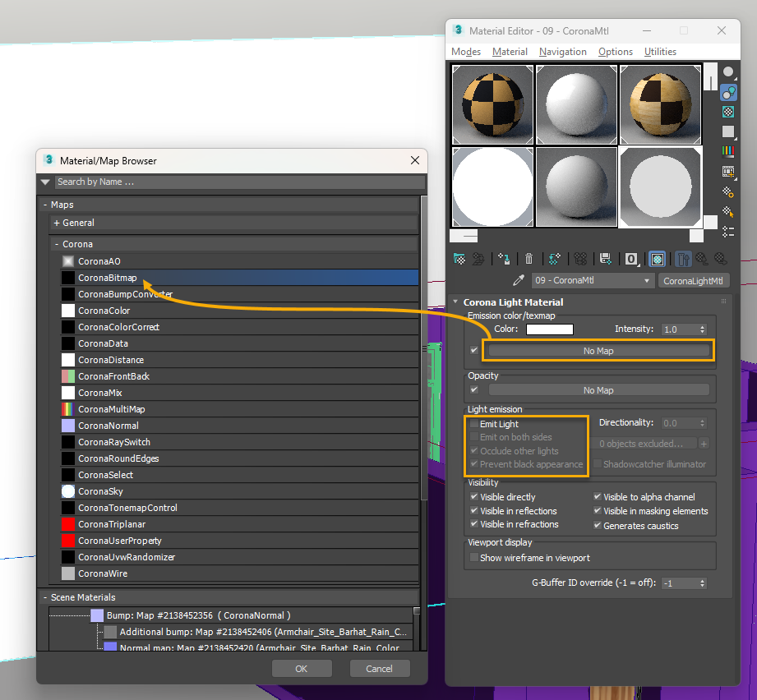Toggle the Backlight icon
Image resolution: width=757 pixels, height=700 pixels.
728,92
